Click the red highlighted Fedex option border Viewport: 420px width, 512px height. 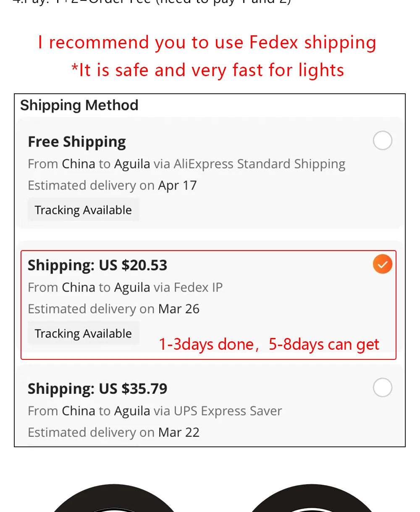click(x=209, y=251)
